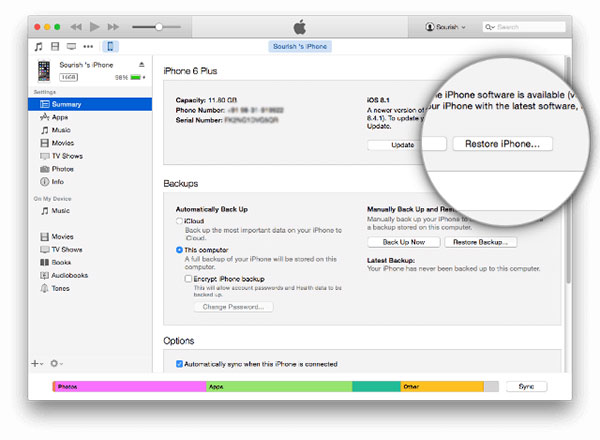Click the iPhone device thumbnail in sidebar
600x440 pixels.
click(x=44, y=71)
